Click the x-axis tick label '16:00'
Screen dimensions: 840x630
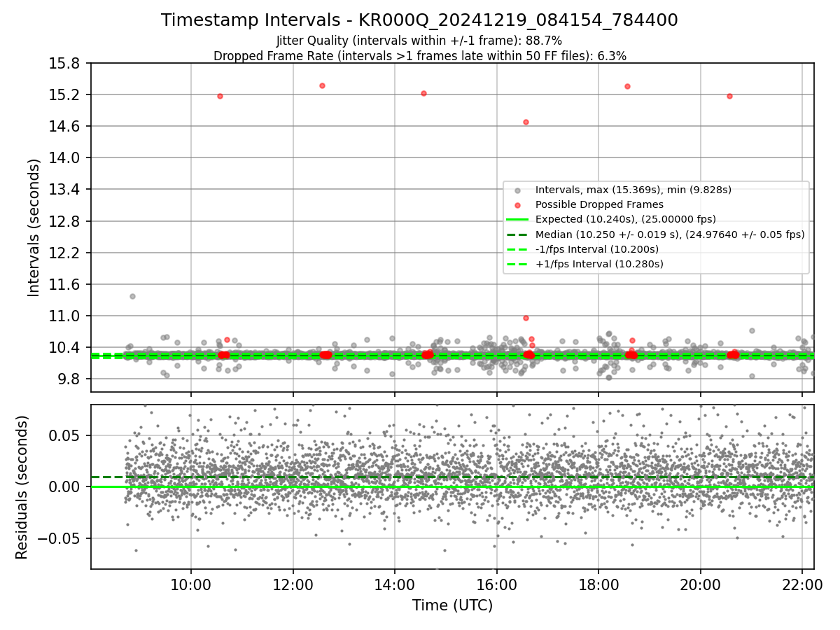pos(497,584)
